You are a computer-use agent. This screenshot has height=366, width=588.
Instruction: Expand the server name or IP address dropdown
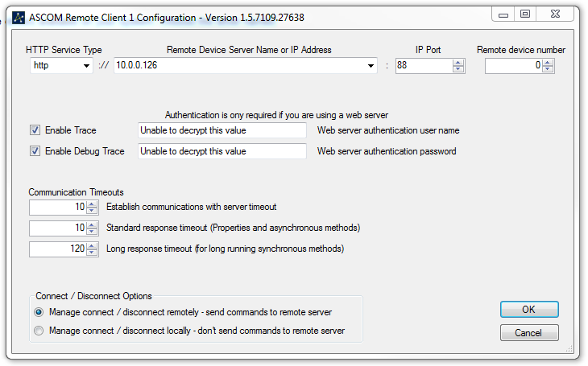click(x=371, y=65)
